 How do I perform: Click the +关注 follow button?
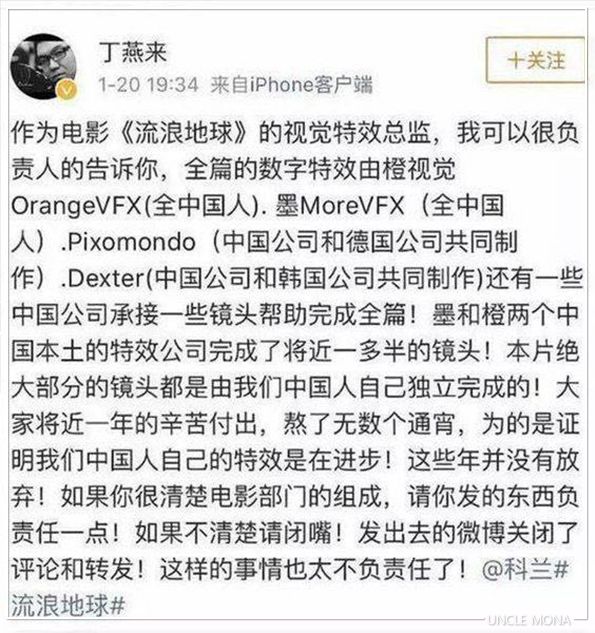click(x=535, y=61)
